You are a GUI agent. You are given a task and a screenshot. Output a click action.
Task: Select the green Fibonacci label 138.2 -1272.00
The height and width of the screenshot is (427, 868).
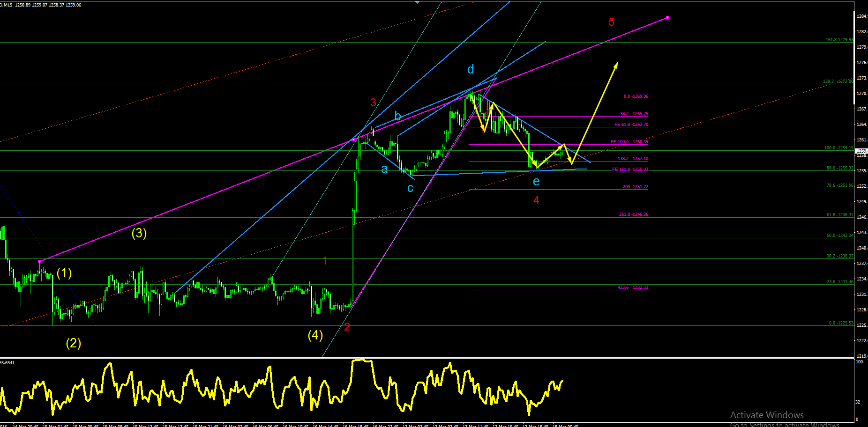[838, 81]
